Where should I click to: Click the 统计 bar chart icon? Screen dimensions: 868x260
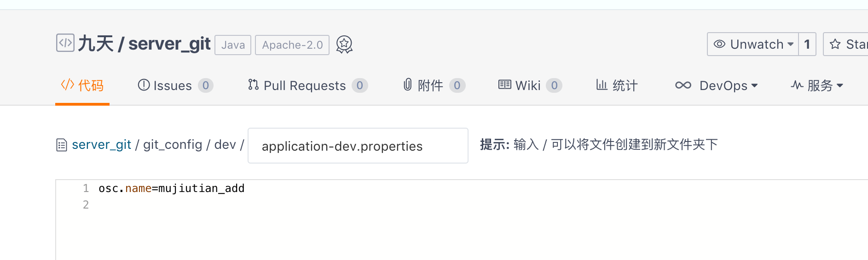(602, 85)
